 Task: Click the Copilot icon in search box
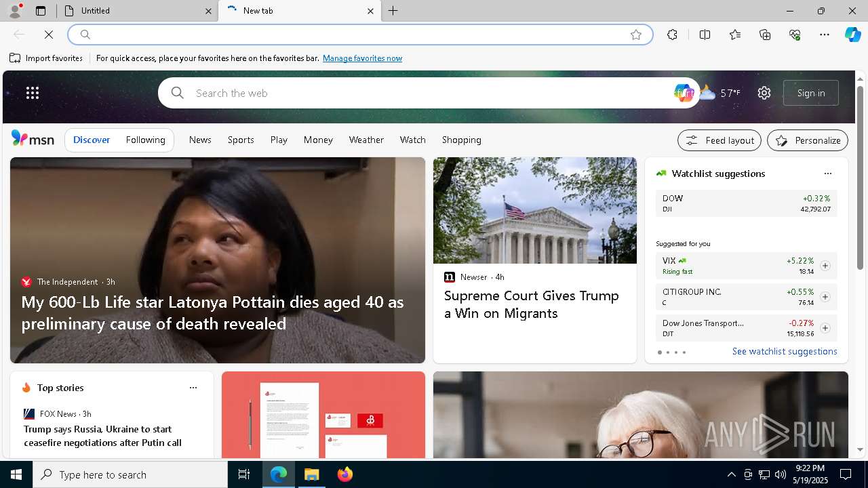tap(684, 93)
